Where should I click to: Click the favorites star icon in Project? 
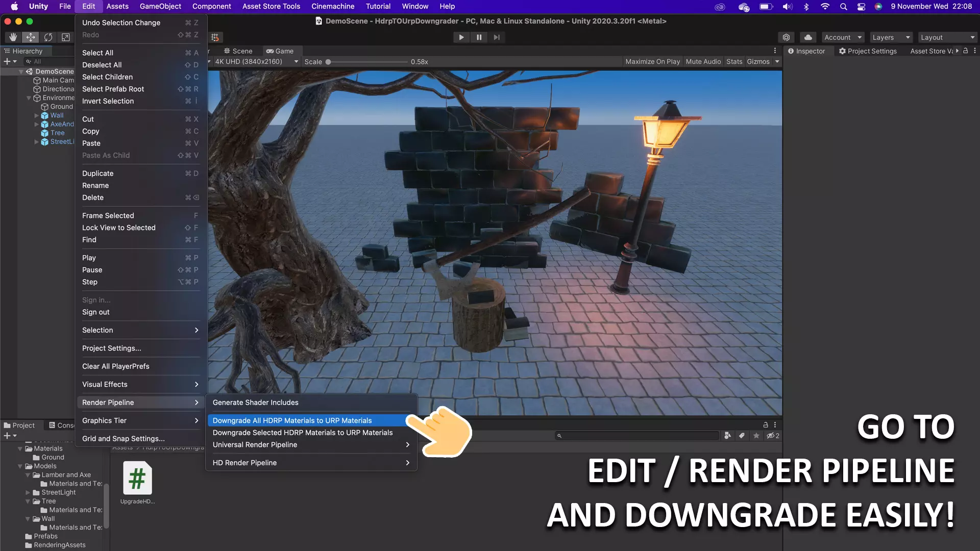756,436
